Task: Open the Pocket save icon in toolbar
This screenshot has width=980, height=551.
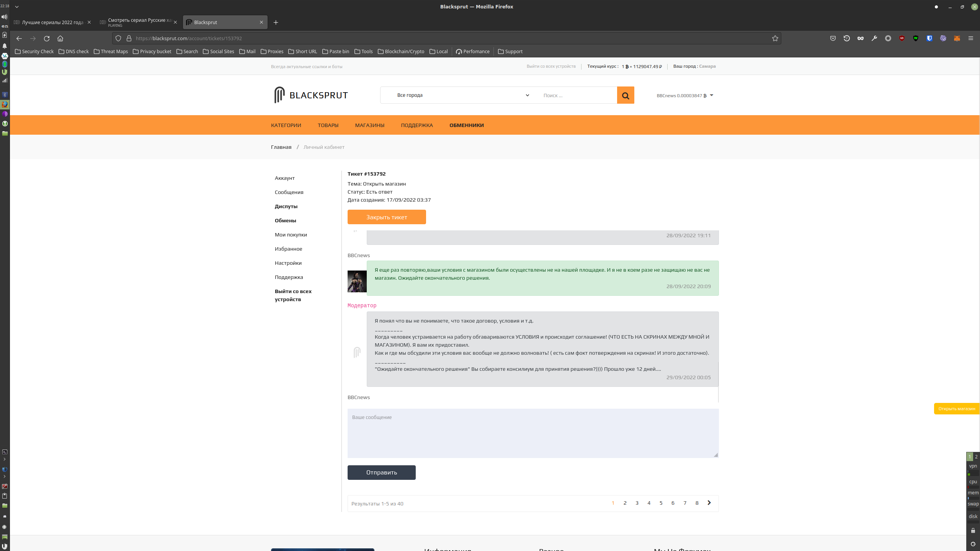Action: (x=833, y=38)
